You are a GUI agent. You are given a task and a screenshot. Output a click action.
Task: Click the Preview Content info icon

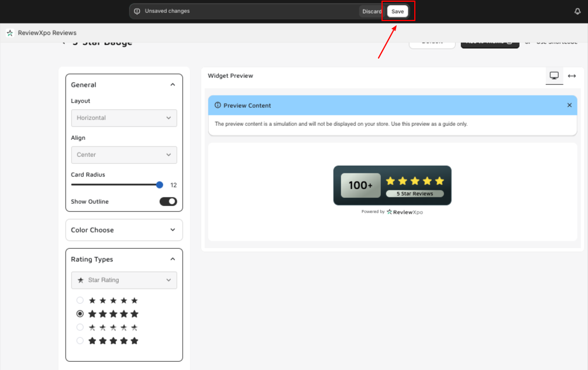tap(218, 105)
